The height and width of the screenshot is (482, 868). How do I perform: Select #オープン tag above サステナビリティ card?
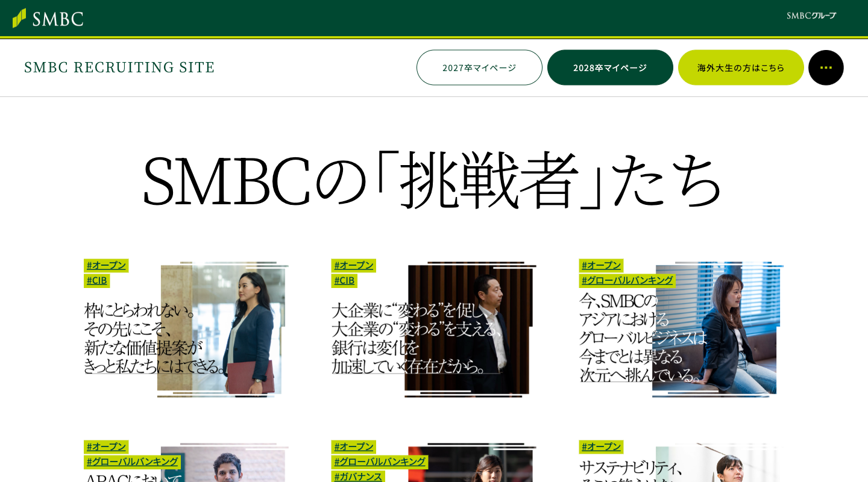[601, 446]
